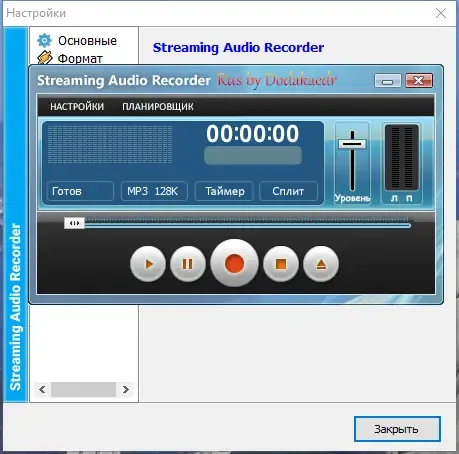
Task: Pause with the Pause button
Action: tap(188, 264)
